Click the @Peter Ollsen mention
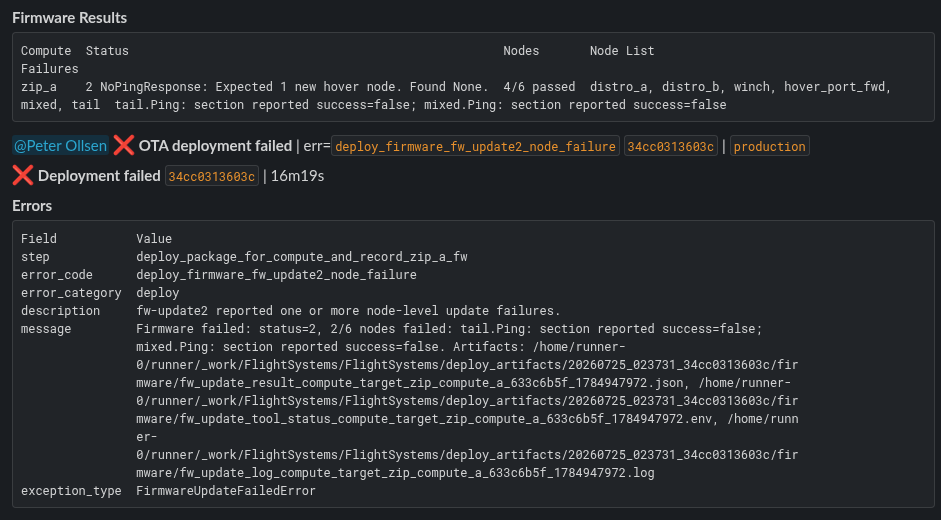Image resolution: width=941 pixels, height=520 pixels. coord(60,146)
